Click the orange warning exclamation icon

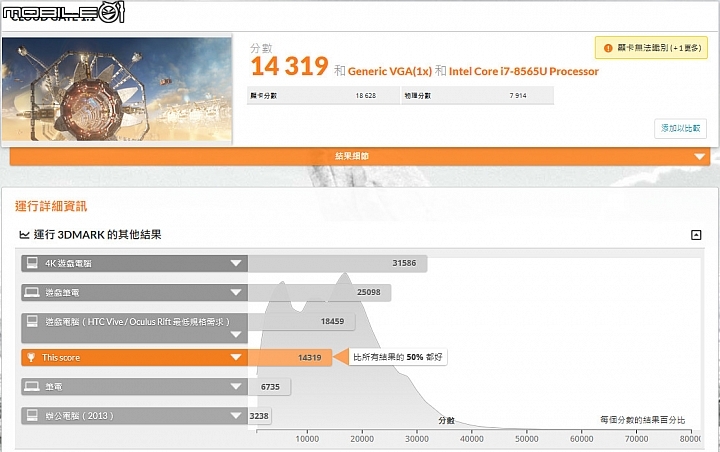(x=608, y=48)
